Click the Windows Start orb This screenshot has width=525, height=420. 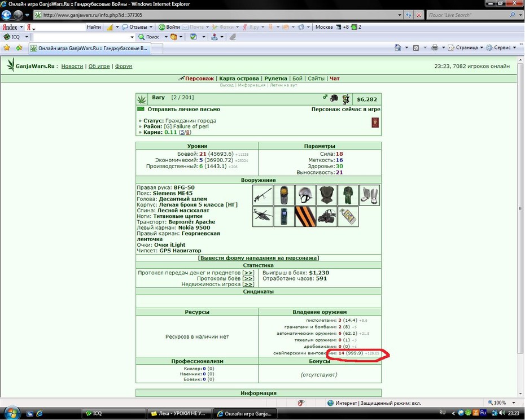tap(11, 413)
